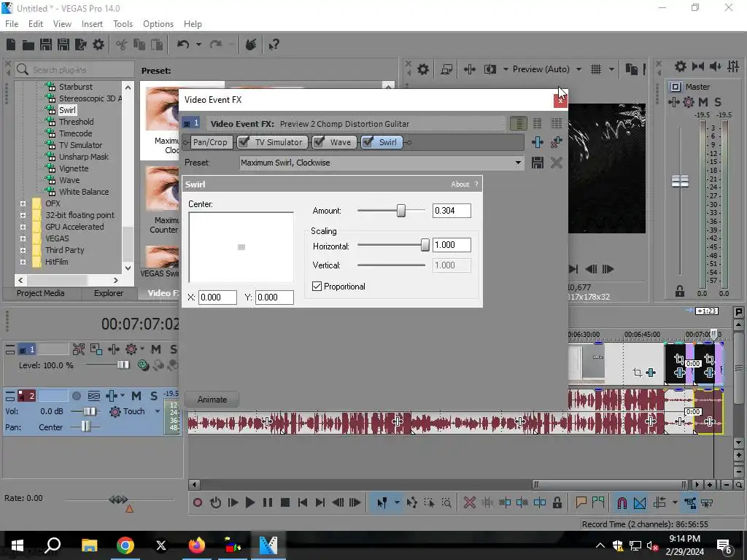Toggle the Swirl effect checkbox in chain

pyautogui.click(x=368, y=142)
